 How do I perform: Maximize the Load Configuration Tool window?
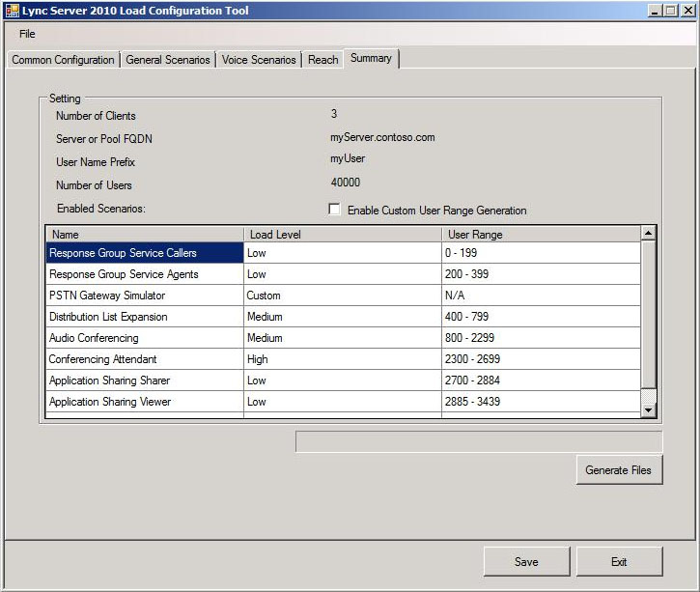(x=670, y=11)
